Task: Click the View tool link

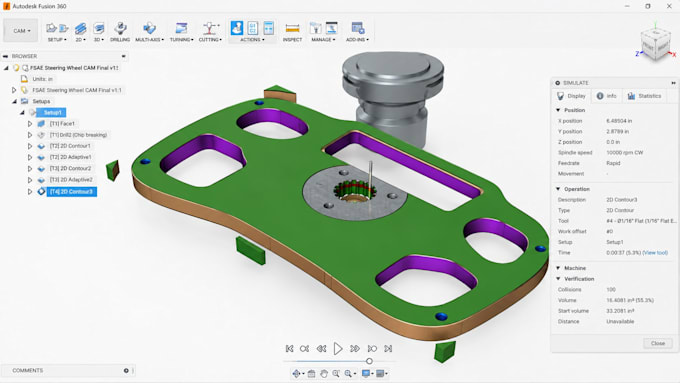Action: pos(655,252)
